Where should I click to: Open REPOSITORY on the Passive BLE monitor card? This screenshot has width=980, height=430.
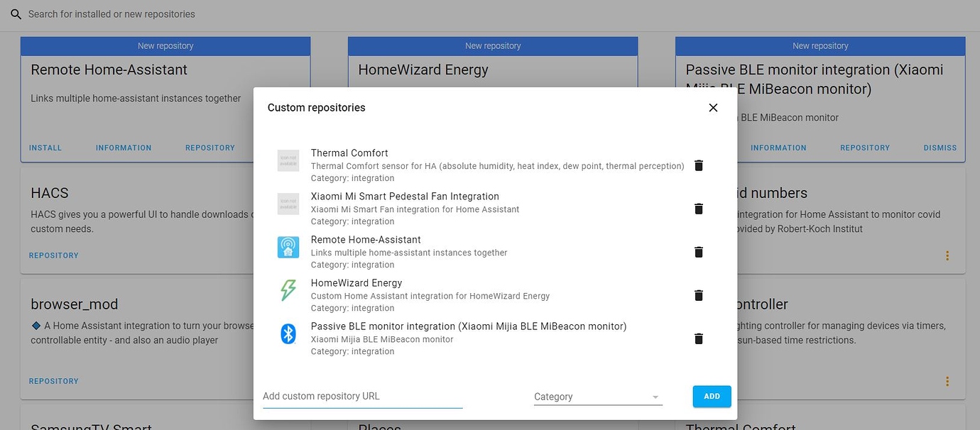(865, 148)
